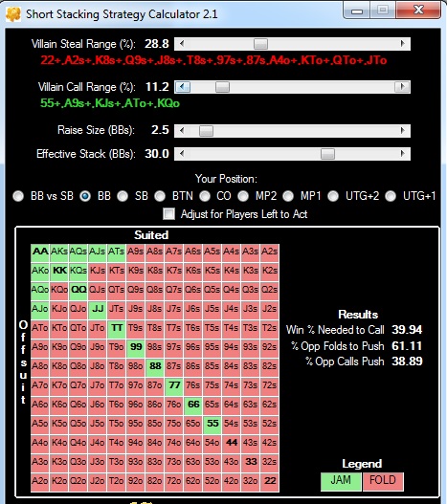447x504 pixels.
Task: Click the Villain Steal Range slider thumb
Action: coord(260,44)
